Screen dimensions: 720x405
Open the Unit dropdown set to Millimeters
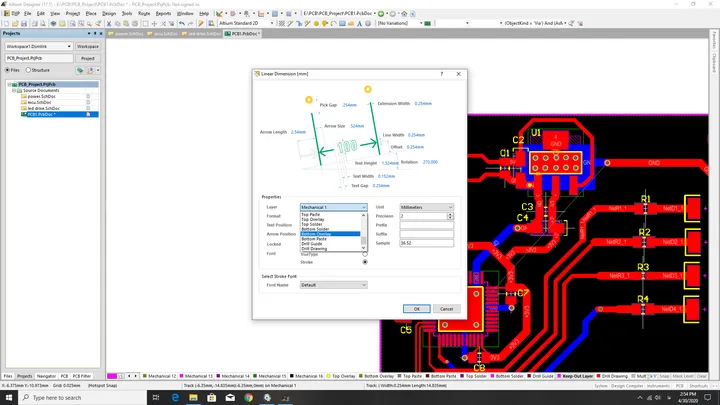tap(427, 207)
